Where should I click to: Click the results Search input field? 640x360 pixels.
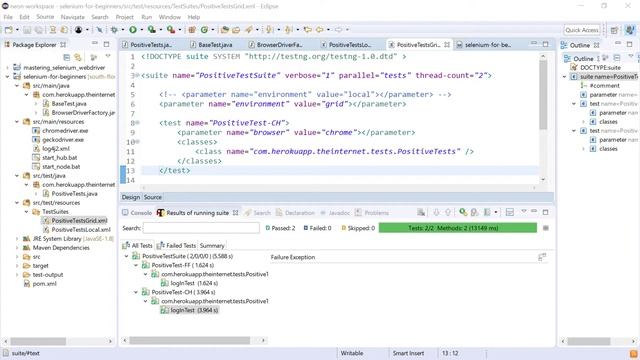point(201,228)
